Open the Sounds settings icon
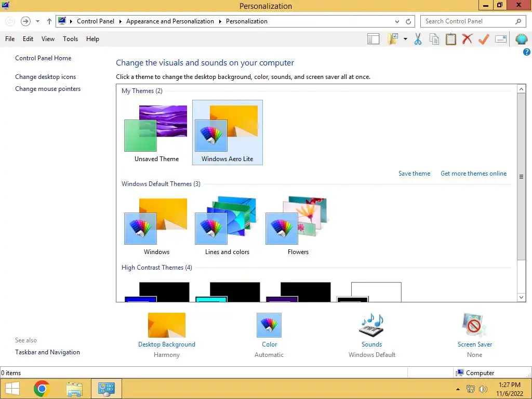Image resolution: width=532 pixels, height=399 pixels. pos(371,325)
